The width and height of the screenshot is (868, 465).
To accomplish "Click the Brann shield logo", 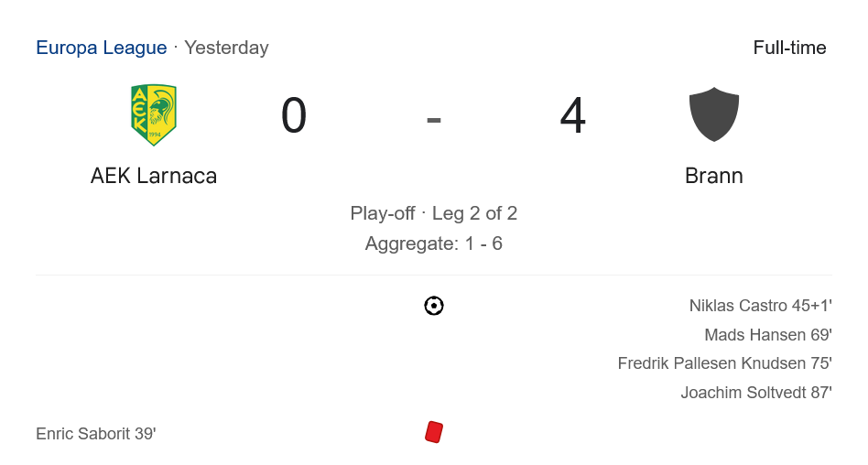I will coord(713,114).
